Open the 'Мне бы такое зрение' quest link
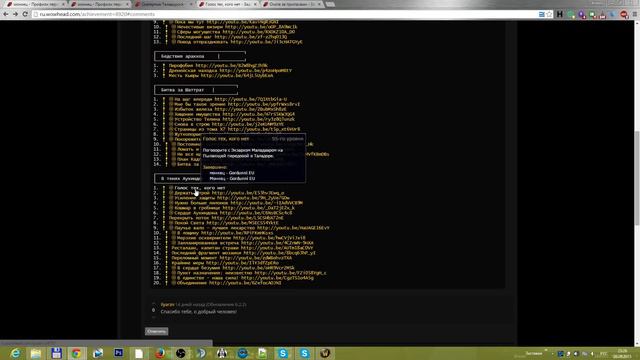This screenshot has height=360, width=640. pos(200,104)
